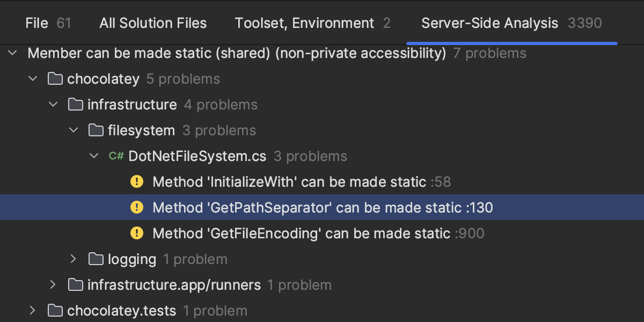The width and height of the screenshot is (644, 322).
Task: Expand the logging folder node
Action: pos(74,259)
